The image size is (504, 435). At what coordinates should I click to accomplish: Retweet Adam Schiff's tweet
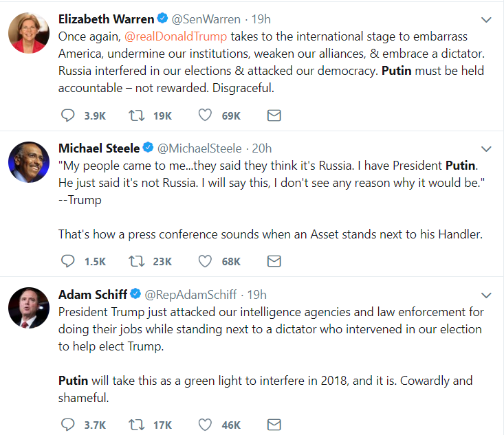[x=137, y=425]
